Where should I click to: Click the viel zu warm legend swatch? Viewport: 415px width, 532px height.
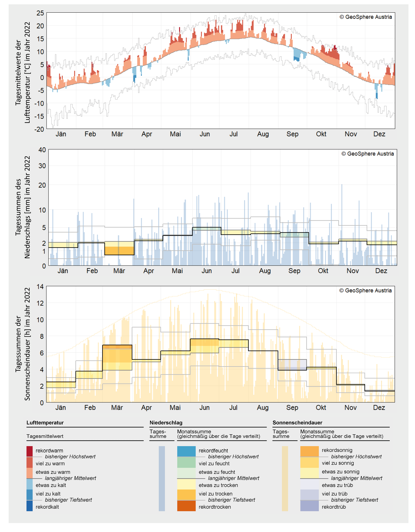[x=29, y=462]
